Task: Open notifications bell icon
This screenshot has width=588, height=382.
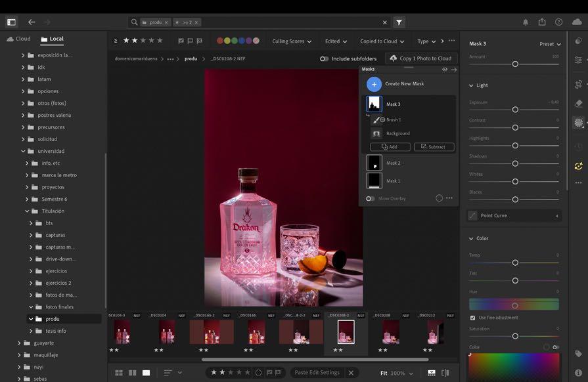Action: [x=526, y=22]
